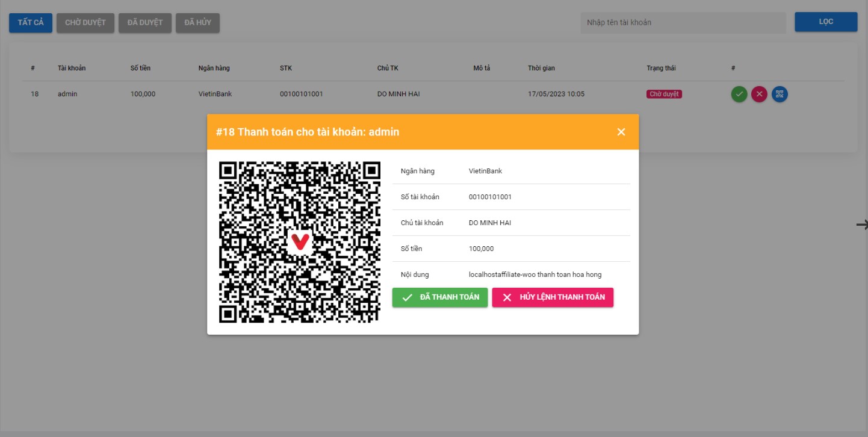Click the LỌC filter button
This screenshot has height=437, width=868.
(826, 22)
